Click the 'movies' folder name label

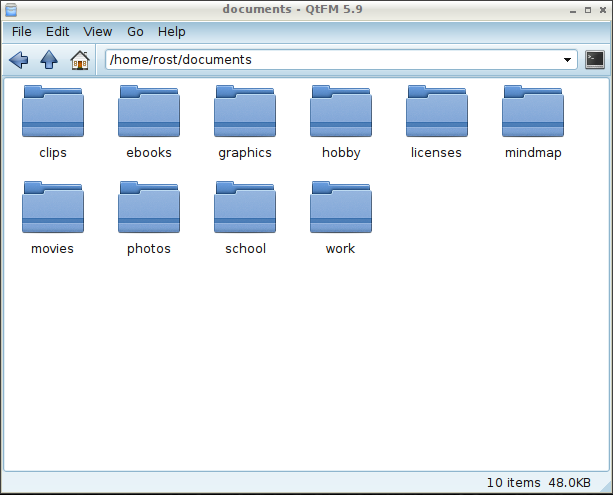coord(52,249)
